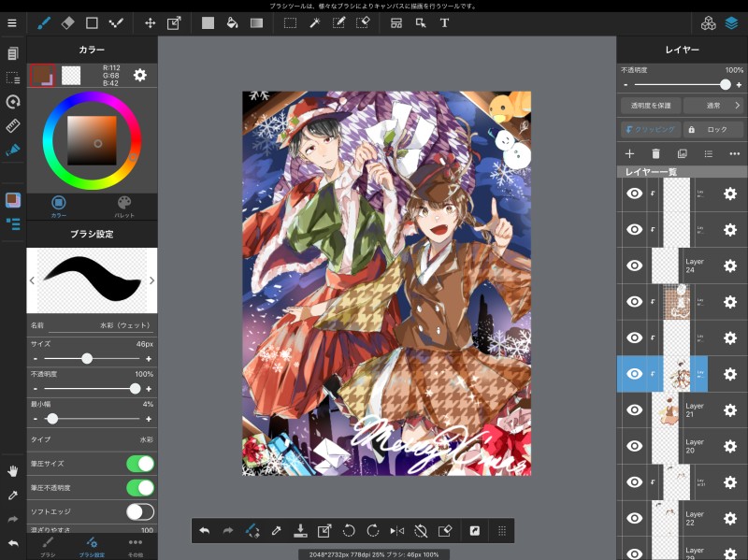Toggle the 筆圧サイズ switch
Viewport: 748px width, 560px height.
pyautogui.click(x=140, y=463)
